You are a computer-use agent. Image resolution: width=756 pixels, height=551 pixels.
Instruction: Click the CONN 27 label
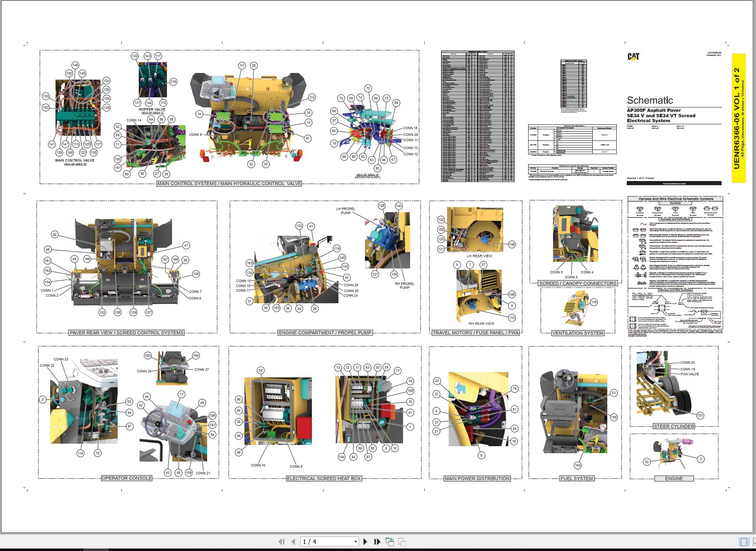point(201,370)
